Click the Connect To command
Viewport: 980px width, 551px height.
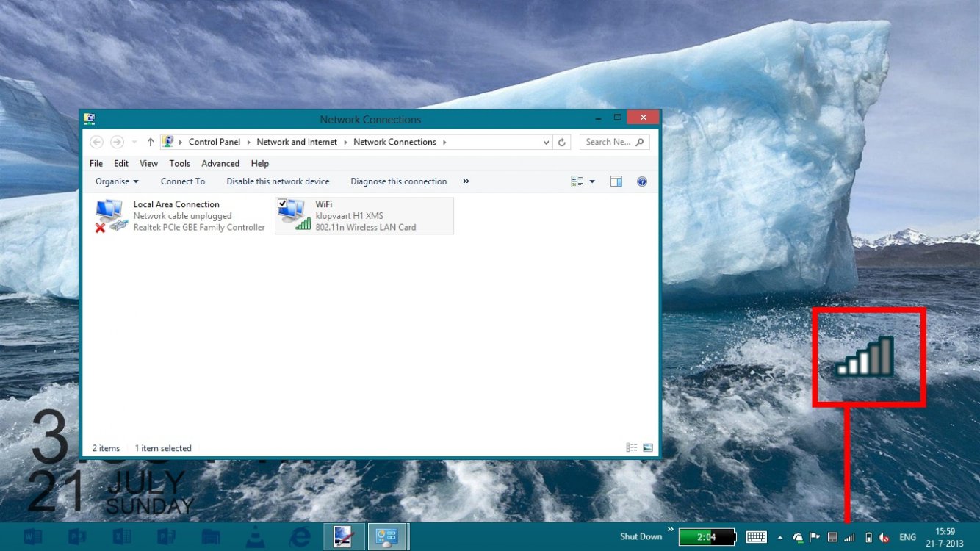[x=183, y=181]
